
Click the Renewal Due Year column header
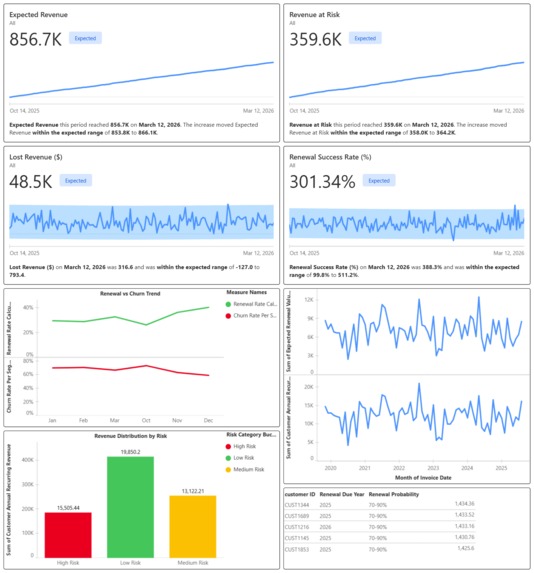[x=342, y=494]
